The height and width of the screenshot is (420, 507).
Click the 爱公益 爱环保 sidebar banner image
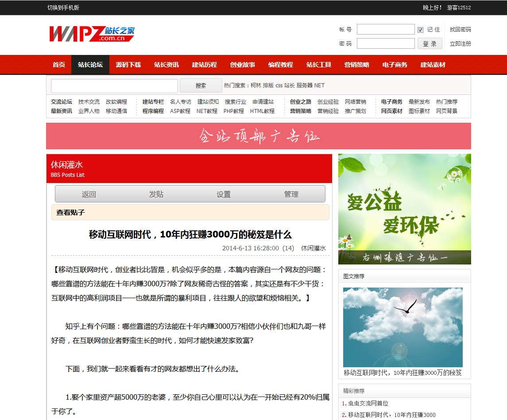tap(404, 209)
